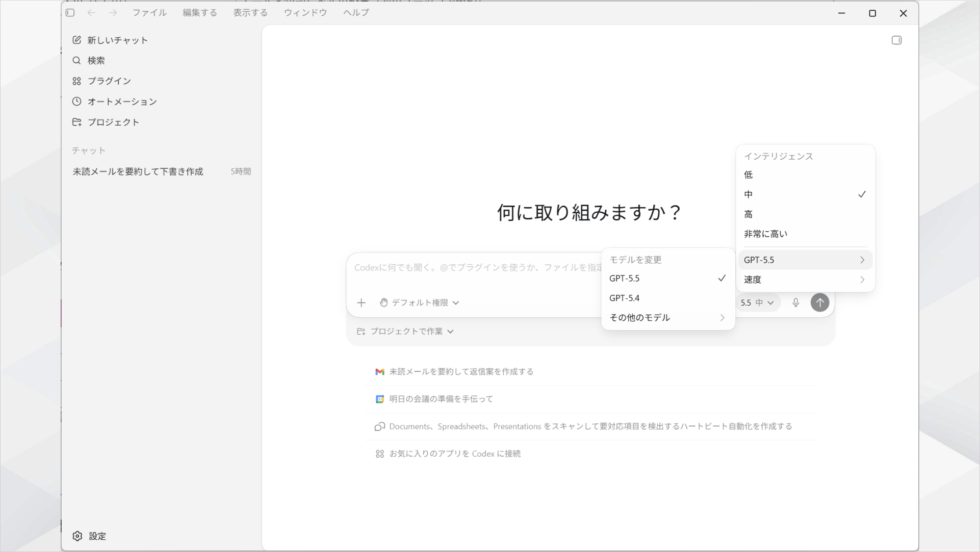
Task: Expand その他のモデル submenu
Action: coord(668,317)
